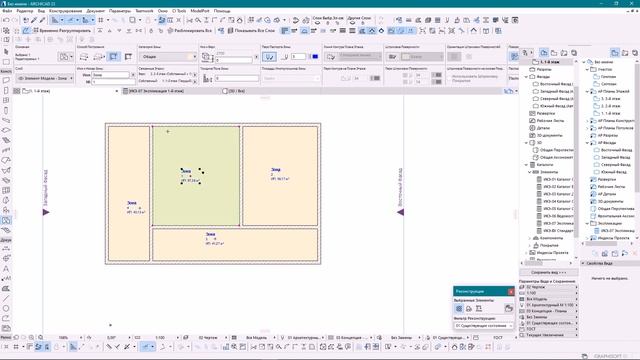This screenshot has width=640, height=360.
Task: Open the Документ menu
Action: (x=96, y=11)
